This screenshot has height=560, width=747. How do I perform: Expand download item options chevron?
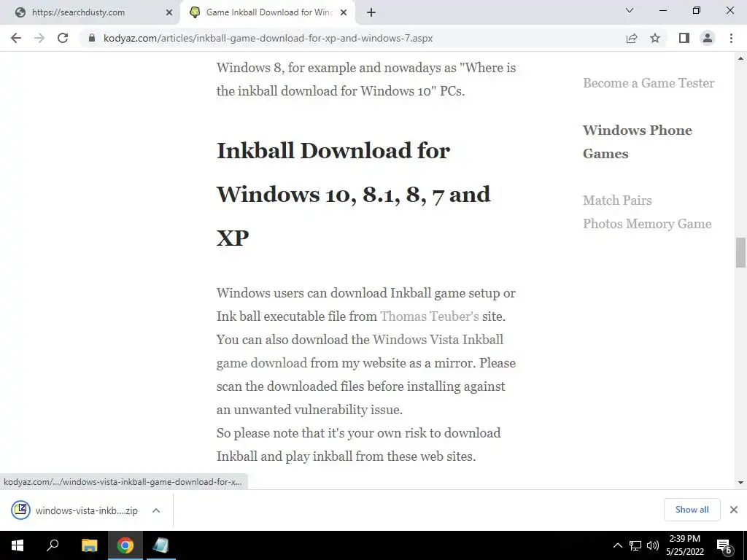(156, 510)
